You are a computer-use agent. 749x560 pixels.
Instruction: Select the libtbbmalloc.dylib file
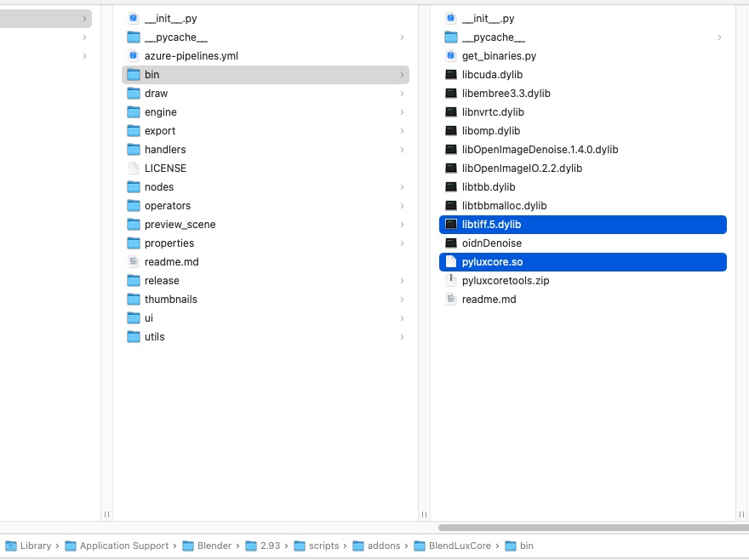tap(504, 206)
